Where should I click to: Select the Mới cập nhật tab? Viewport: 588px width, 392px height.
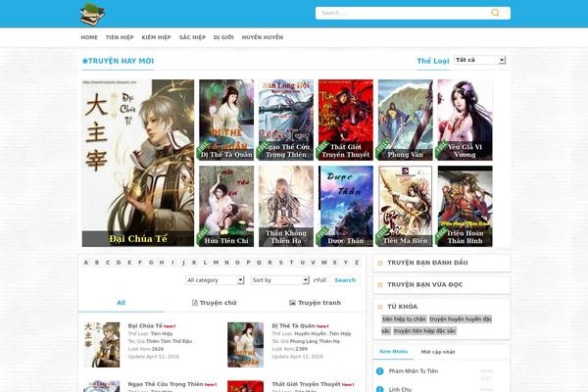click(438, 352)
